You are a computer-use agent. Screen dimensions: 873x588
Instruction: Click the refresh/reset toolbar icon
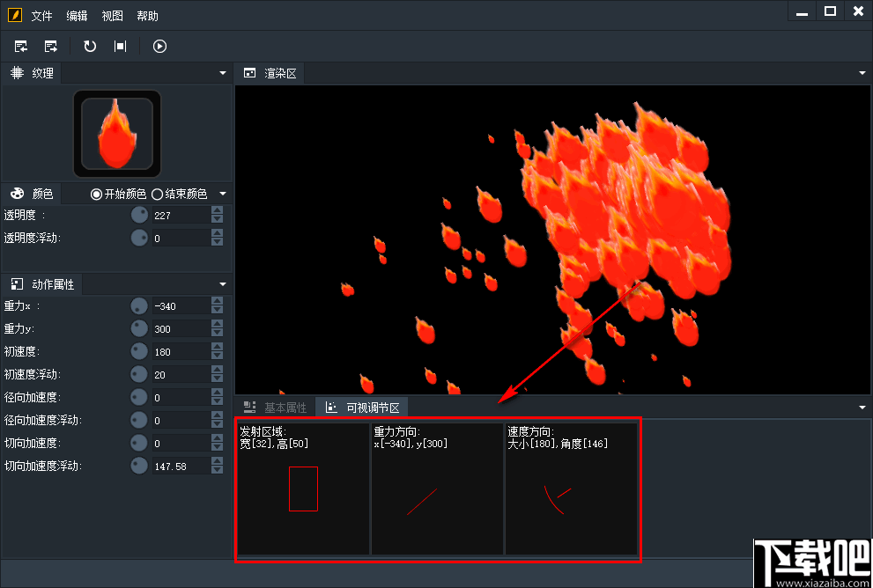[90, 46]
